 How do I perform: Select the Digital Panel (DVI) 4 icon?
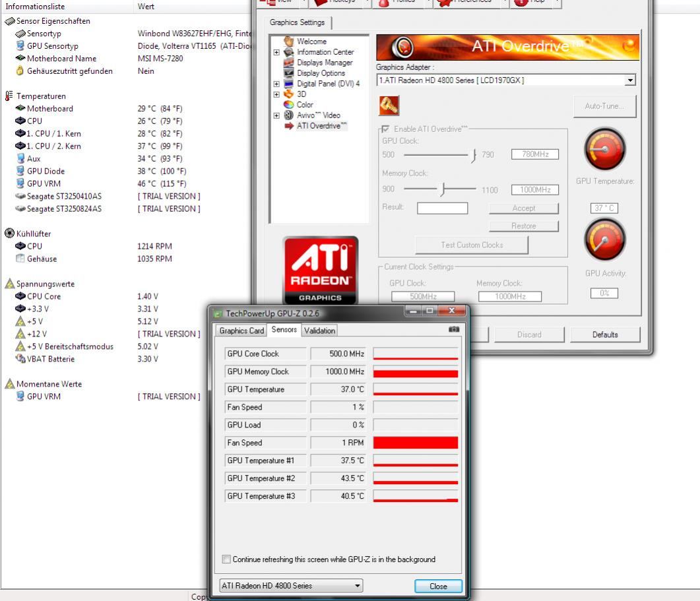pos(289,84)
